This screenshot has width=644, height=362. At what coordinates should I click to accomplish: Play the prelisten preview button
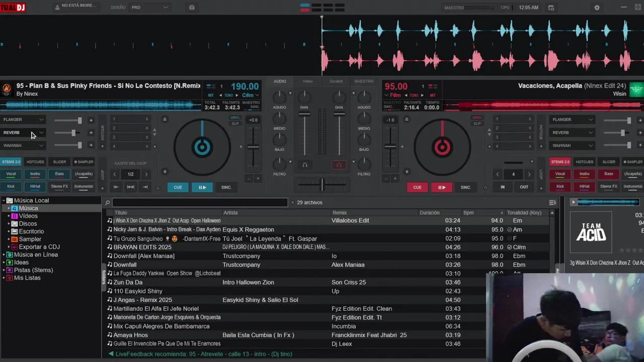pos(573,202)
